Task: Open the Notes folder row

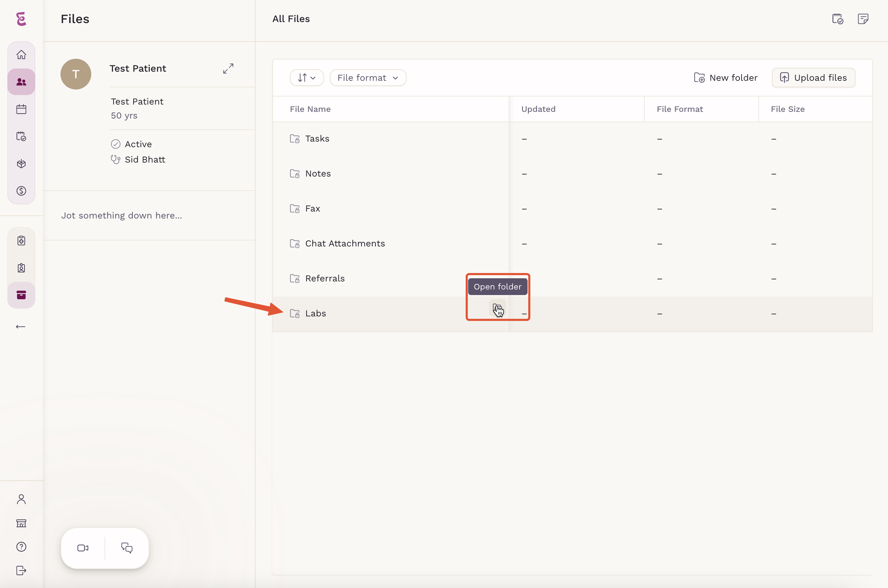Action: tap(572, 174)
